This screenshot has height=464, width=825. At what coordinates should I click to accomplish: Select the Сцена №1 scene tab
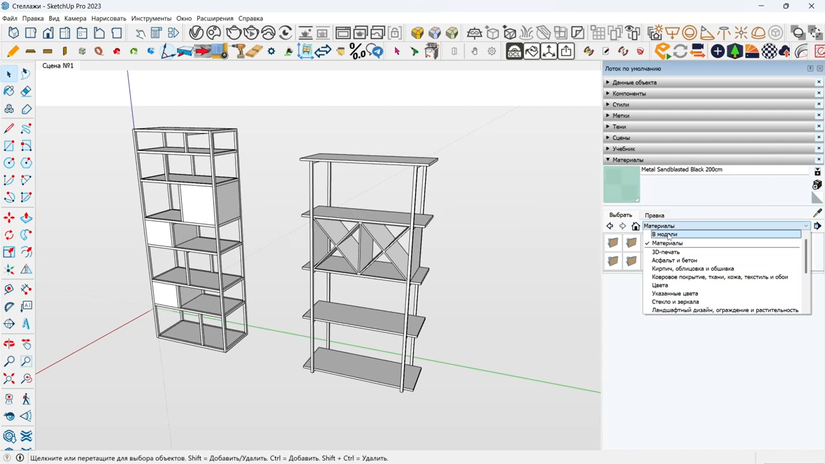pos(58,66)
